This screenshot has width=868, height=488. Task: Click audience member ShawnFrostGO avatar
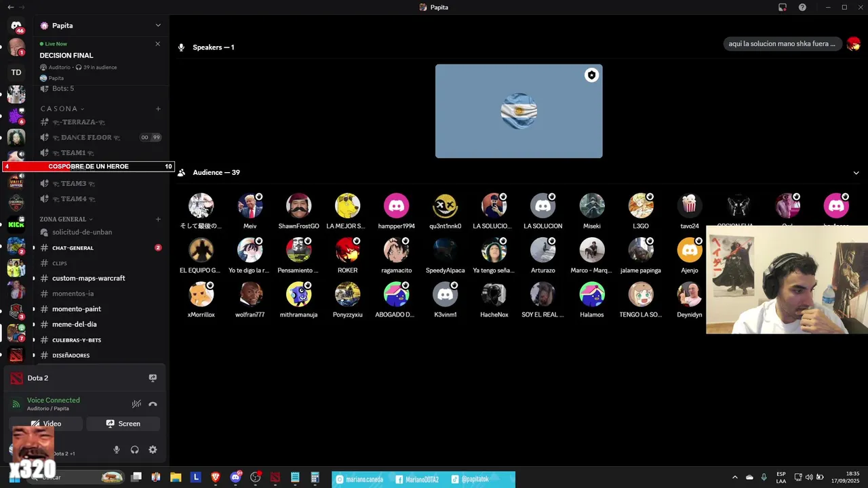[x=299, y=205]
